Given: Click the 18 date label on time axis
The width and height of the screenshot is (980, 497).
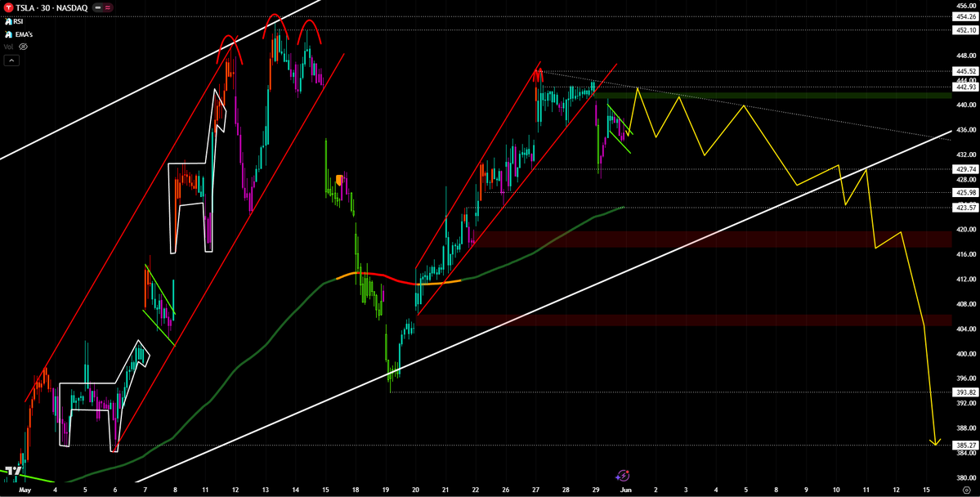Looking at the screenshot, I should click(x=355, y=490).
